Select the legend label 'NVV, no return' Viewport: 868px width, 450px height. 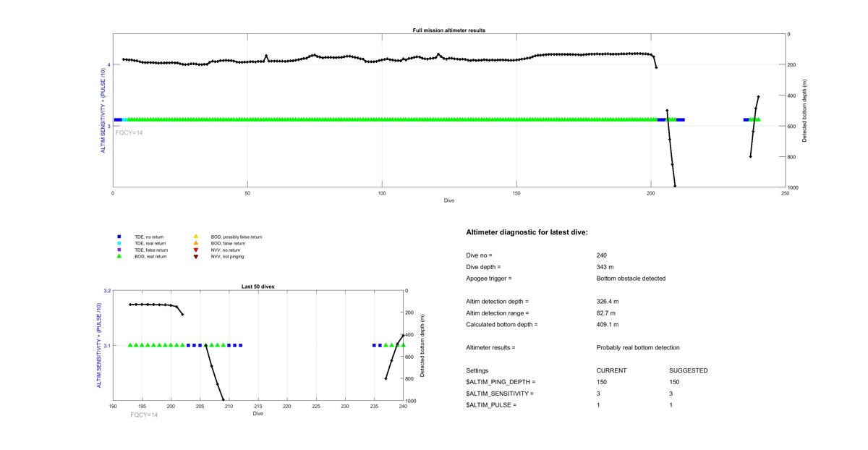click(x=226, y=250)
